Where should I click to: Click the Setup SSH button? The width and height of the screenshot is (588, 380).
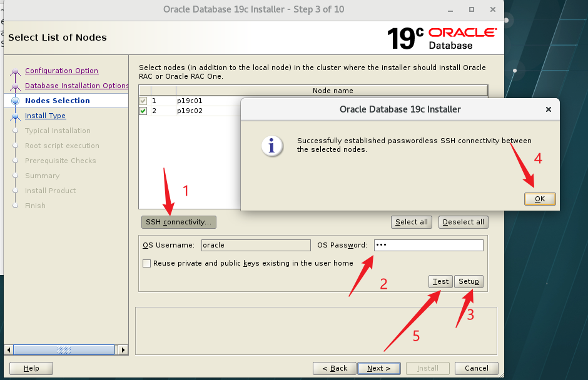(x=469, y=281)
